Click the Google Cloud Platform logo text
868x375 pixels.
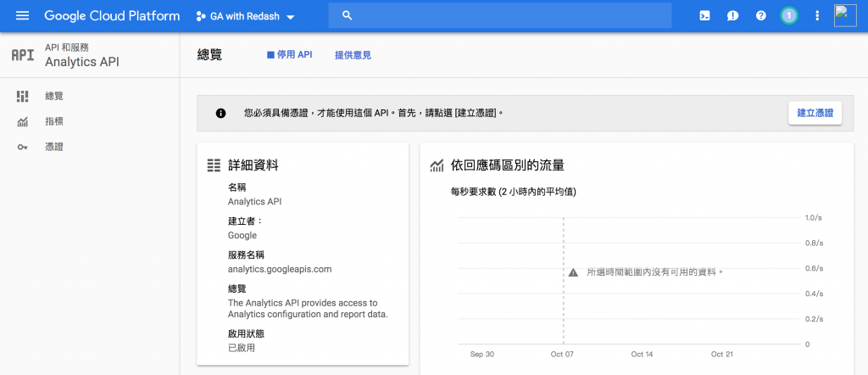click(x=113, y=15)
